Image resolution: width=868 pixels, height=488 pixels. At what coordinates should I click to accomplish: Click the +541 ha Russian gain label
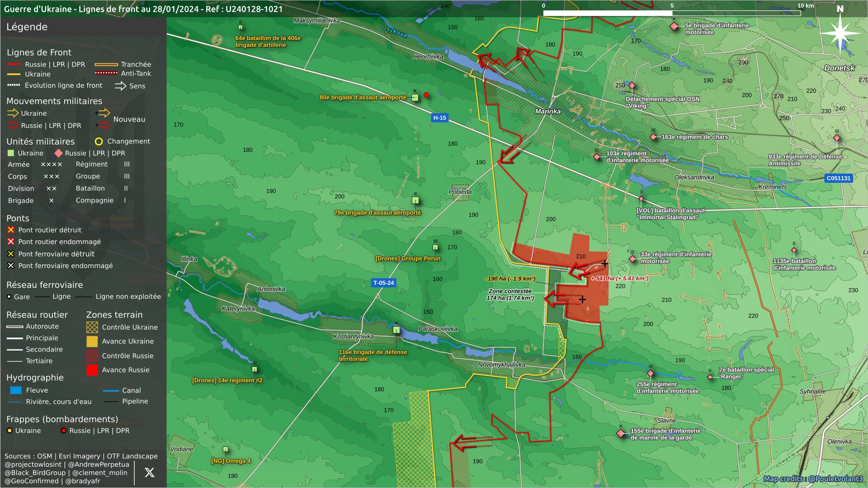pos(619,278)
